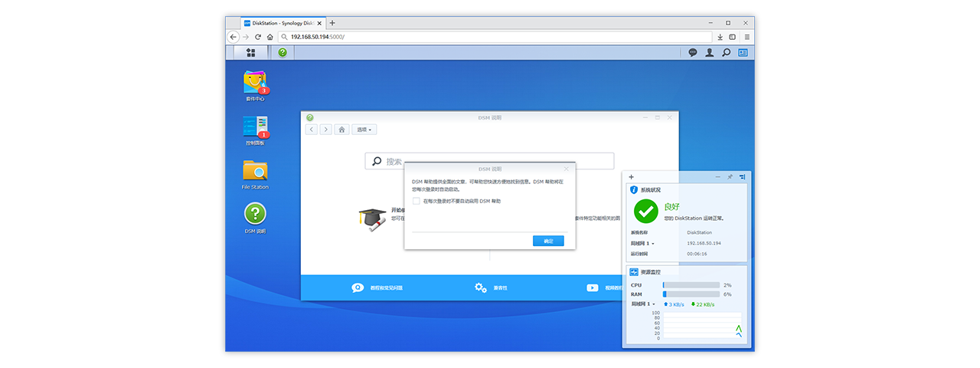The width and height of the screenshot is (980, 368).
Task: Click the 192.168.50.194 IP address text in widget
Action: [x=704, y=243]
